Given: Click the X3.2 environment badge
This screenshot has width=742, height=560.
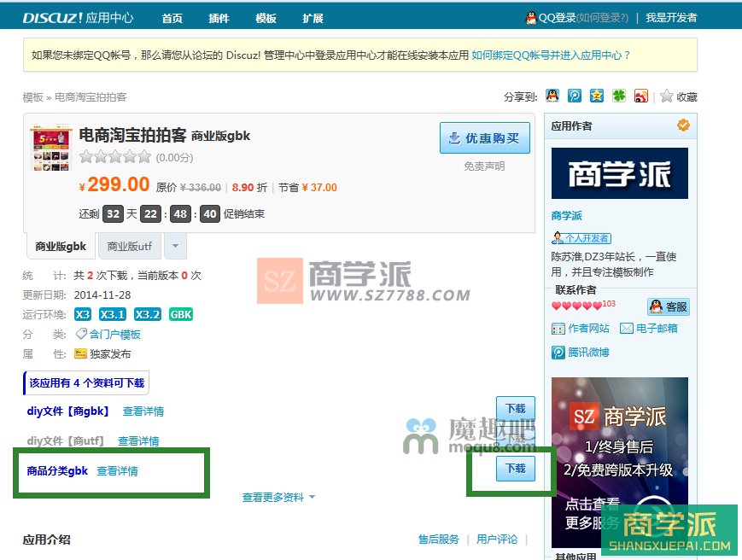Looking at the screenshot, I should point(148,314).
